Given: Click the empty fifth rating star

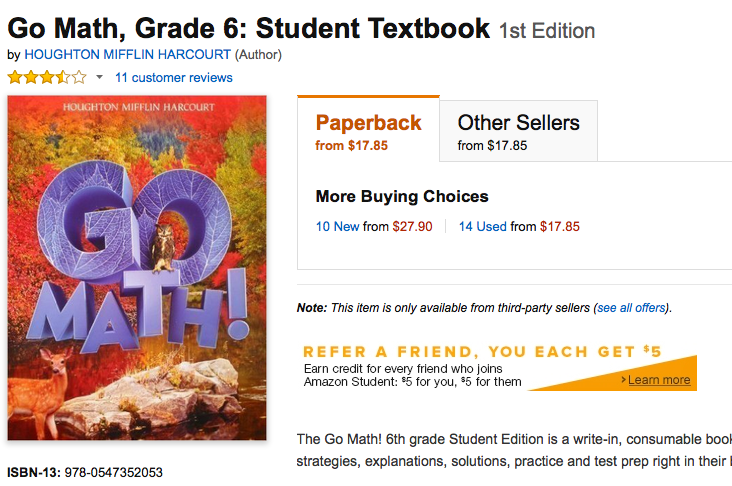Looking at the screenshot, I should tap(80, 77).
